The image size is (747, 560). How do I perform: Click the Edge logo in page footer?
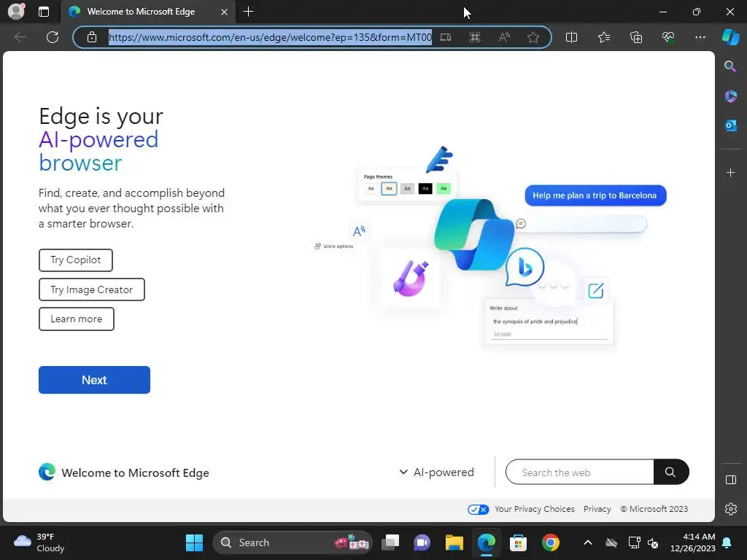[47, 472]
